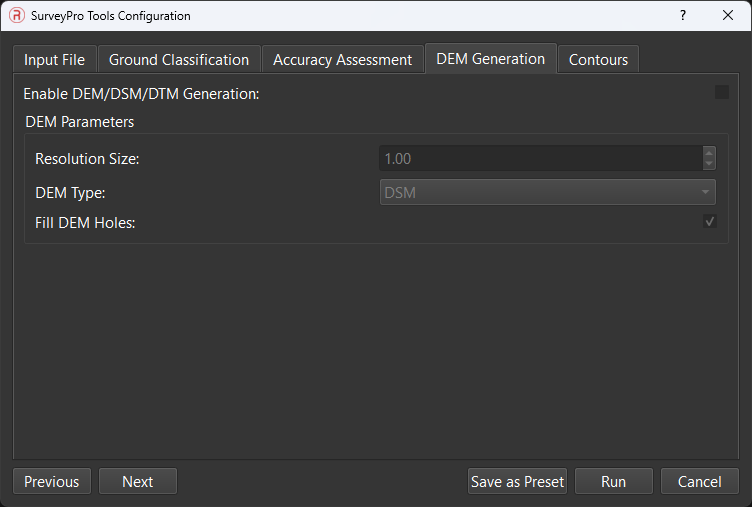752x507 pixels.
Task: Close the configuration dialog window
Action: 728,16
